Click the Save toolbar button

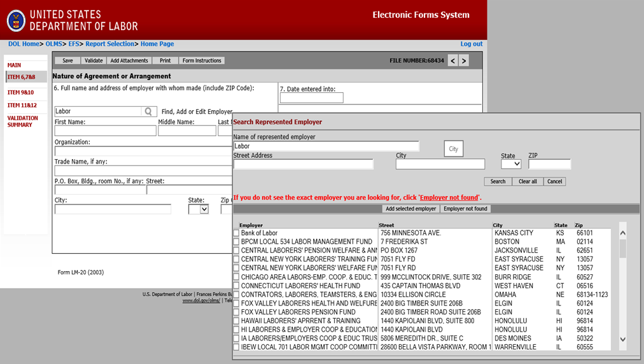pos(67,60)
